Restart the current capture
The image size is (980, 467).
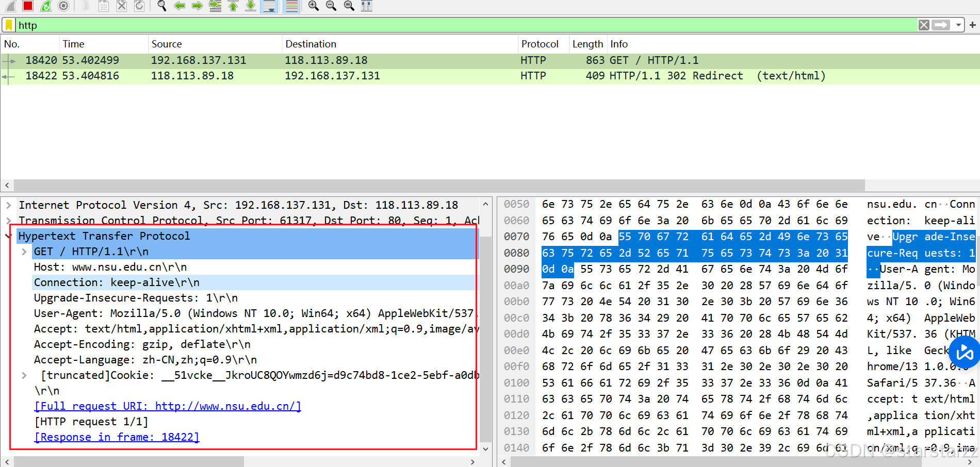(46, 6)
